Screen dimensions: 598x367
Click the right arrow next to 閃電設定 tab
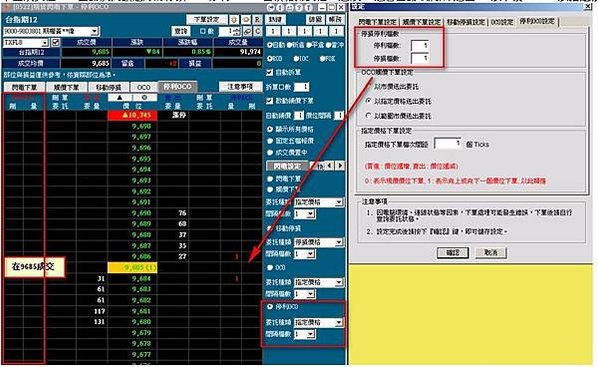click(339, 166)
